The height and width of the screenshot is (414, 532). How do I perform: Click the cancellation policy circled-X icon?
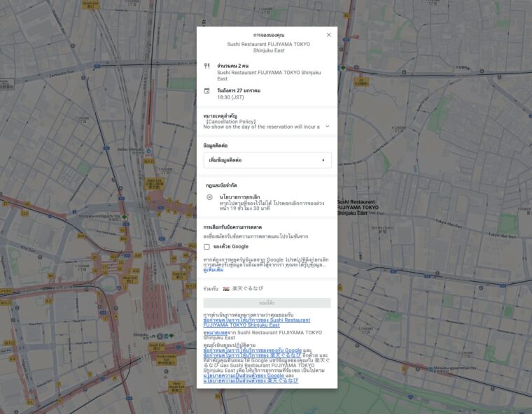[x=209, y=197]
